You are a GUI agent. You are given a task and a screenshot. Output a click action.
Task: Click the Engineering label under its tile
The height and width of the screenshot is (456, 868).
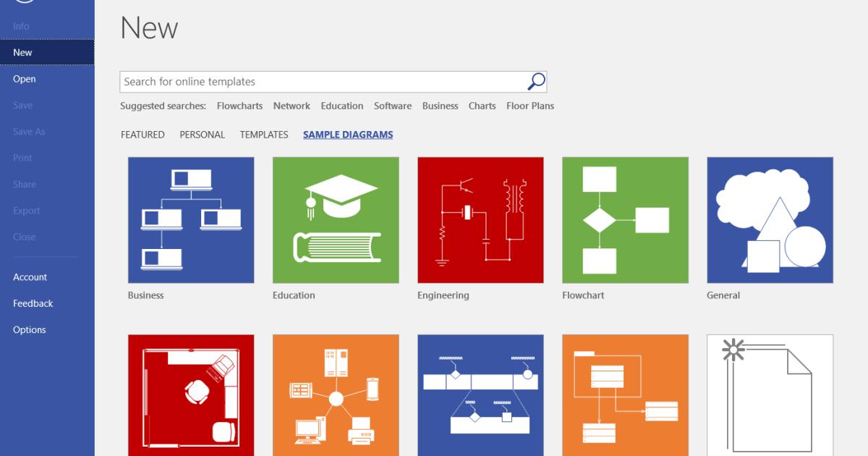point(443,295)
